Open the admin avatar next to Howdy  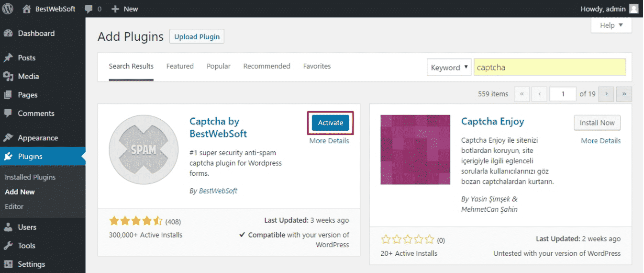click(x=633, y=9)
